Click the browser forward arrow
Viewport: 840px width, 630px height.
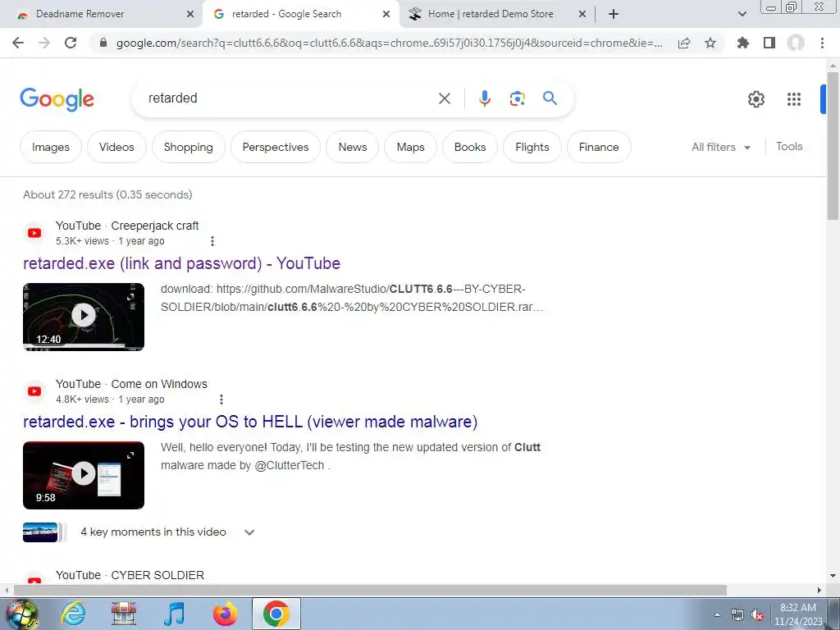(44, 43)
